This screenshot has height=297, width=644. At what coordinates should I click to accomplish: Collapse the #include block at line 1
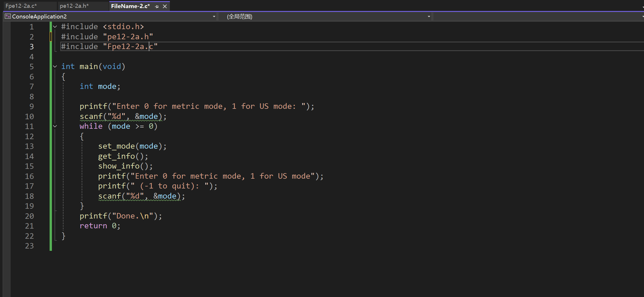tap(55, 27)
